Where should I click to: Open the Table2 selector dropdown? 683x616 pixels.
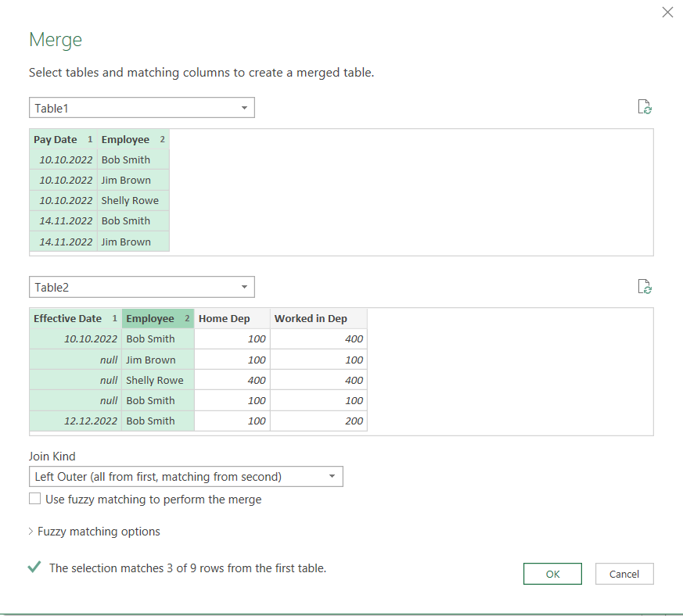point(245,287)
